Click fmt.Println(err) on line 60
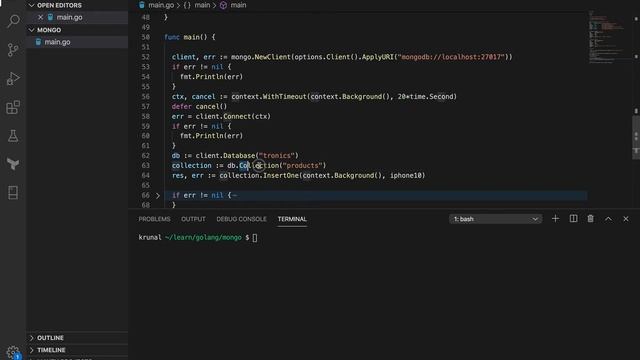Viewport: 640px width, 360px height. 211,136
